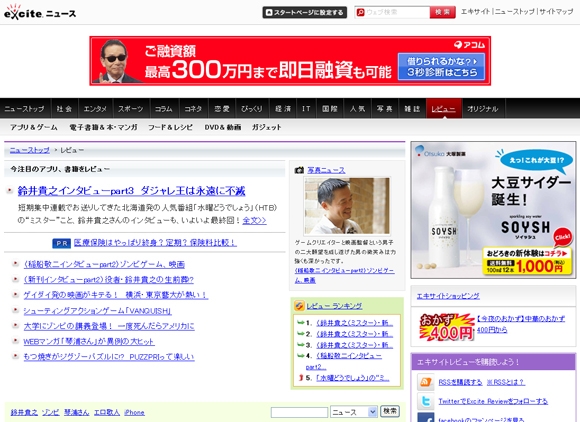Click the Facebook icon in sidebar
This screenshot has width=580, height=422.
pos(425,418)
